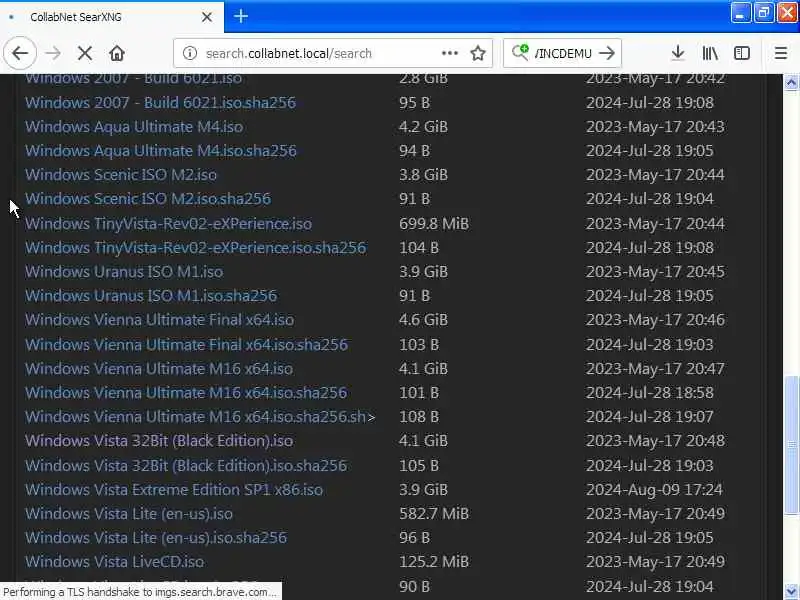
Task: Select the 2023-May-17 20:43 date
Action: point(655,127)
